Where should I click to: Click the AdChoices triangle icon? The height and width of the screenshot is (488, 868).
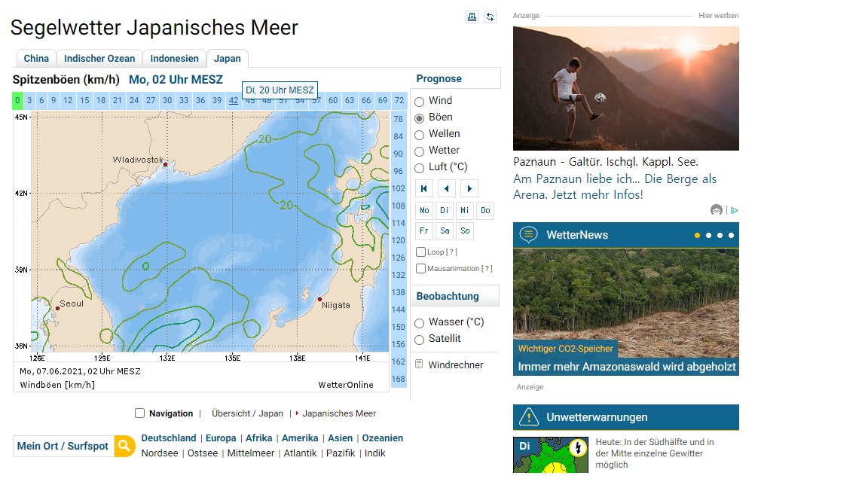pyautogui.click(x=734, y=210)
